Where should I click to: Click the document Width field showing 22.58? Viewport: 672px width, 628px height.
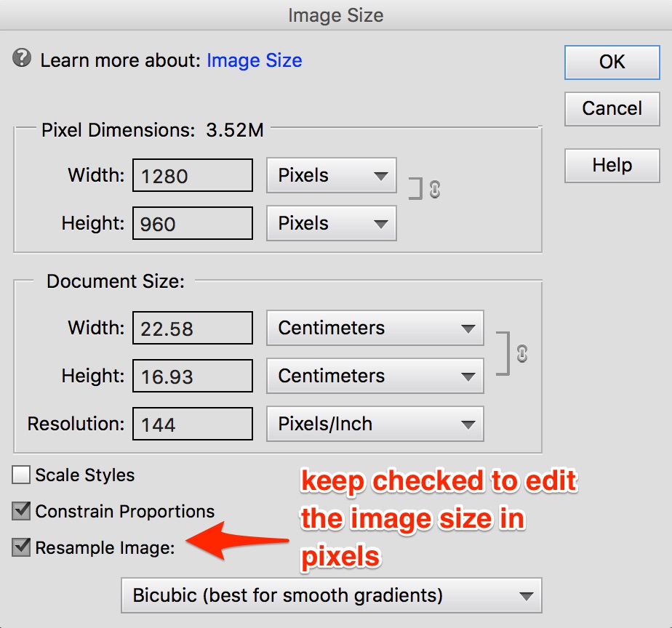click(x=192, y=329)
